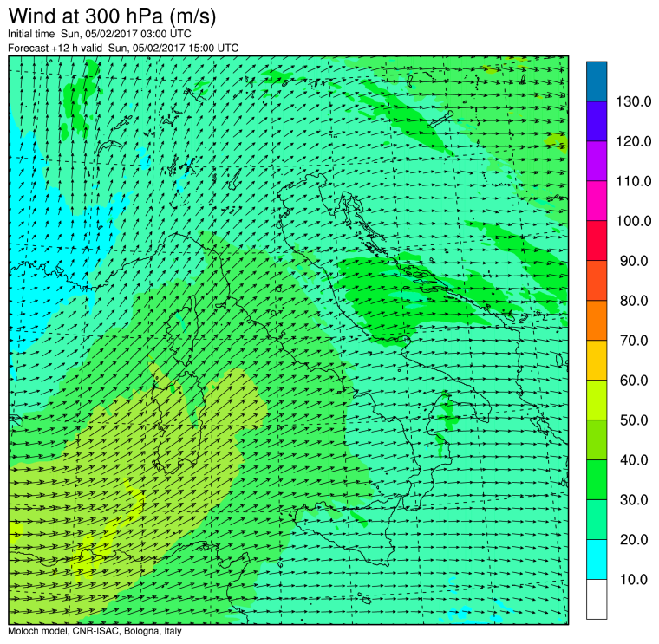659x644 pixels.
Task: Click the yellow-green swatch between 50 and 60
Action: click(597, 400)
